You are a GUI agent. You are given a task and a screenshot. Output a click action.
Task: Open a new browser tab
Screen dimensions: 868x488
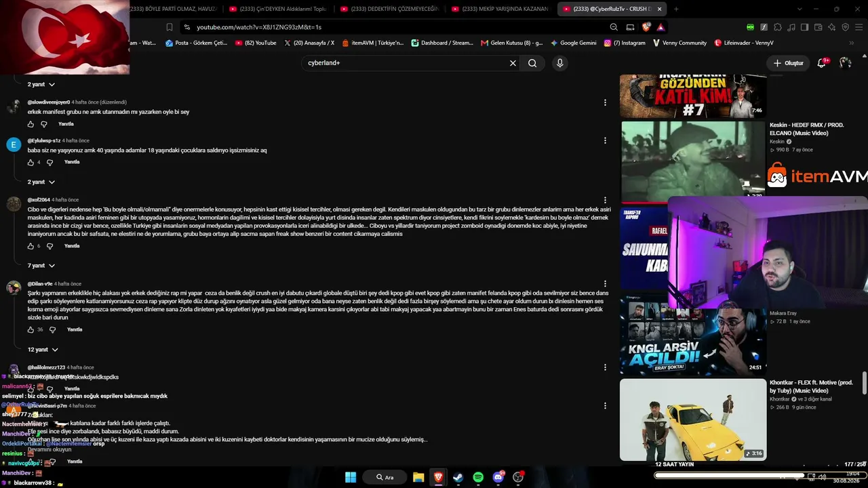(x=676, y=9)
